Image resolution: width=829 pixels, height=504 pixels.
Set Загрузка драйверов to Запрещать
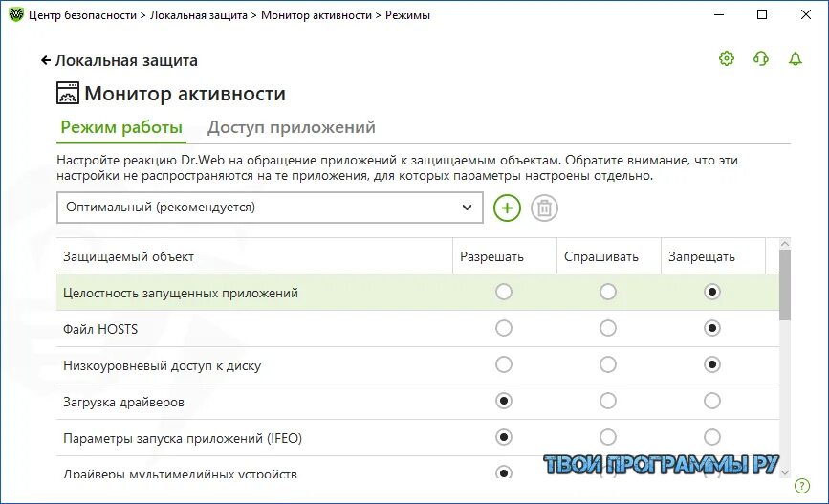(712, 401)
